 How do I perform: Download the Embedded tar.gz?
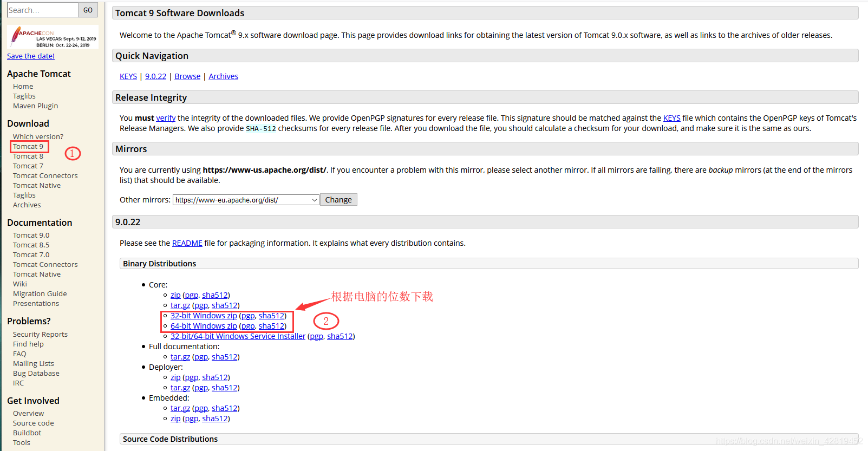[180, 408]
